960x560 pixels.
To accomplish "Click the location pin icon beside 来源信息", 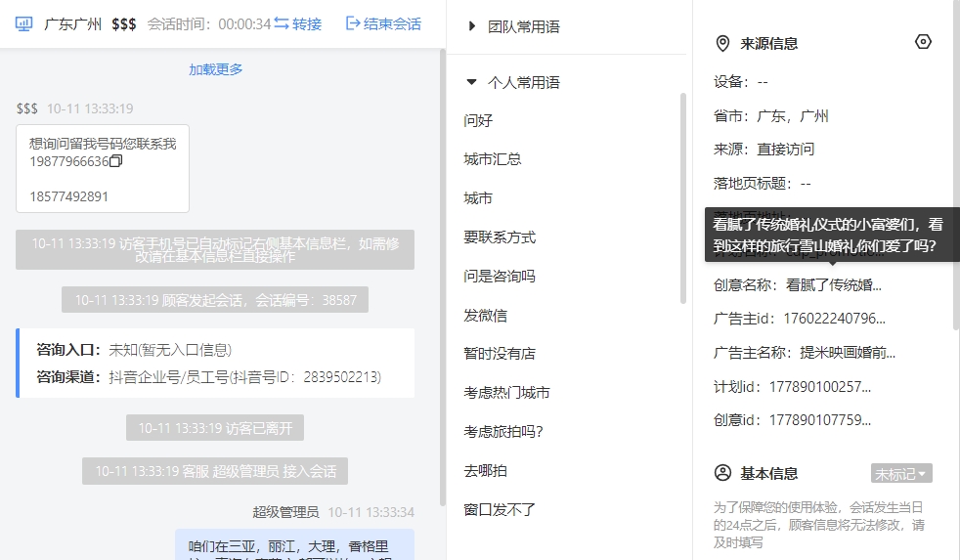I will point(723,43).
